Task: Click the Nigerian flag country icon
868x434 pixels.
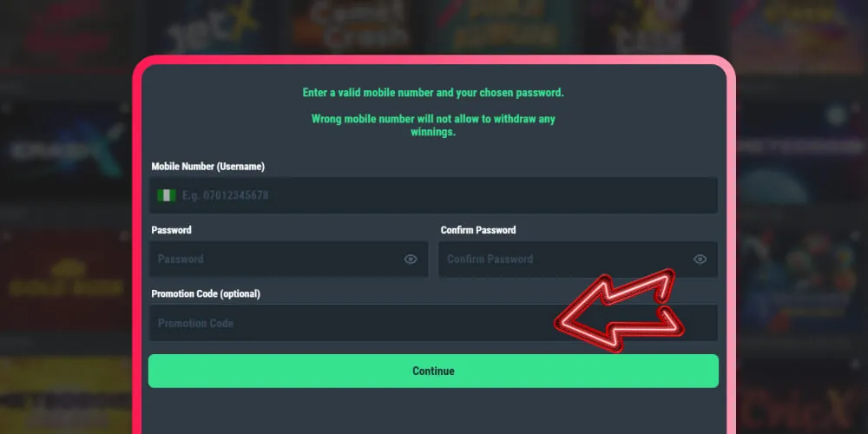Action: (x=166, y=195)
